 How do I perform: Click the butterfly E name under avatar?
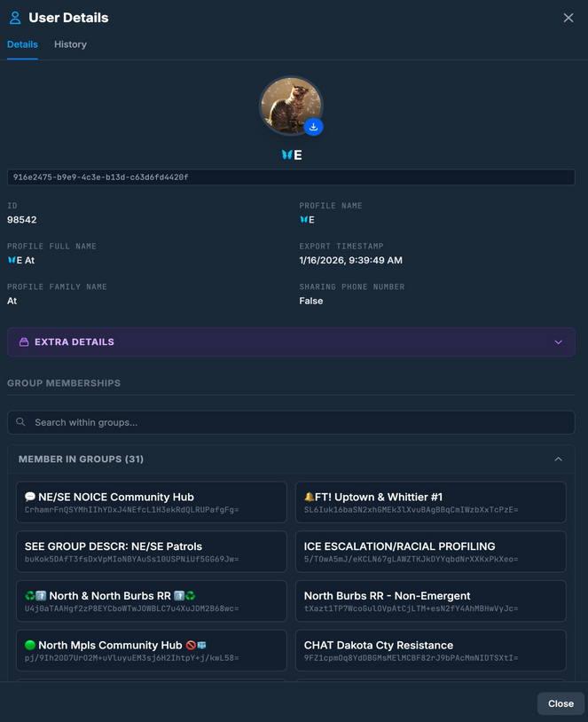tap(292, 154)
